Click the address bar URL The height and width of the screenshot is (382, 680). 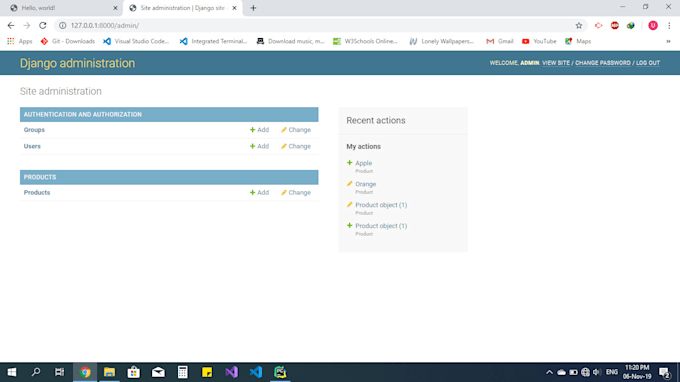pos(105,26)
